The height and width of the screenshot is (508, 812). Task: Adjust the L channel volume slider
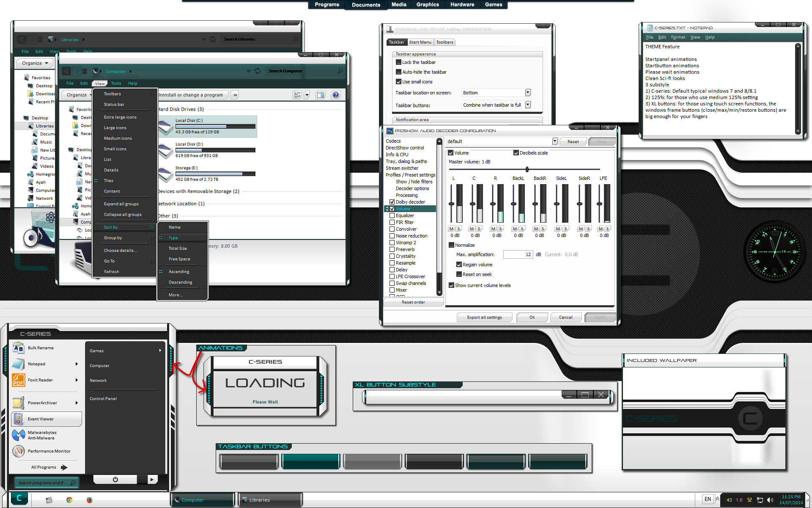pyautogui.click(x=451, y=204)
